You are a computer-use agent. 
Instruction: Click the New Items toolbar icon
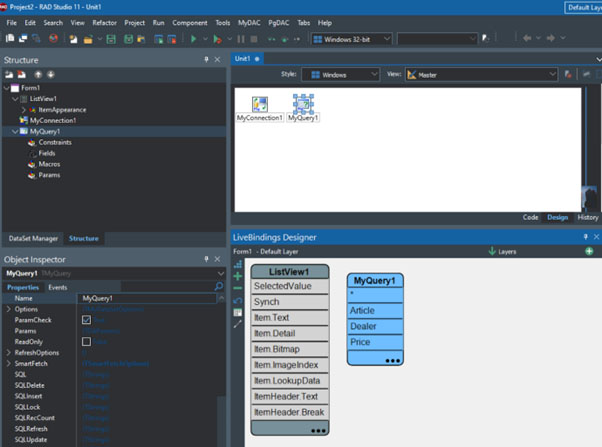[x=73, y=39]
